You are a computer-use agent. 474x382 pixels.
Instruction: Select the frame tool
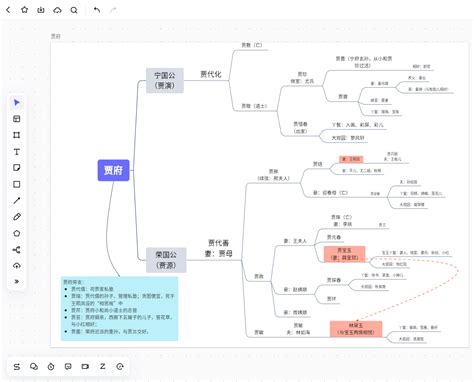tap(17, 135)
